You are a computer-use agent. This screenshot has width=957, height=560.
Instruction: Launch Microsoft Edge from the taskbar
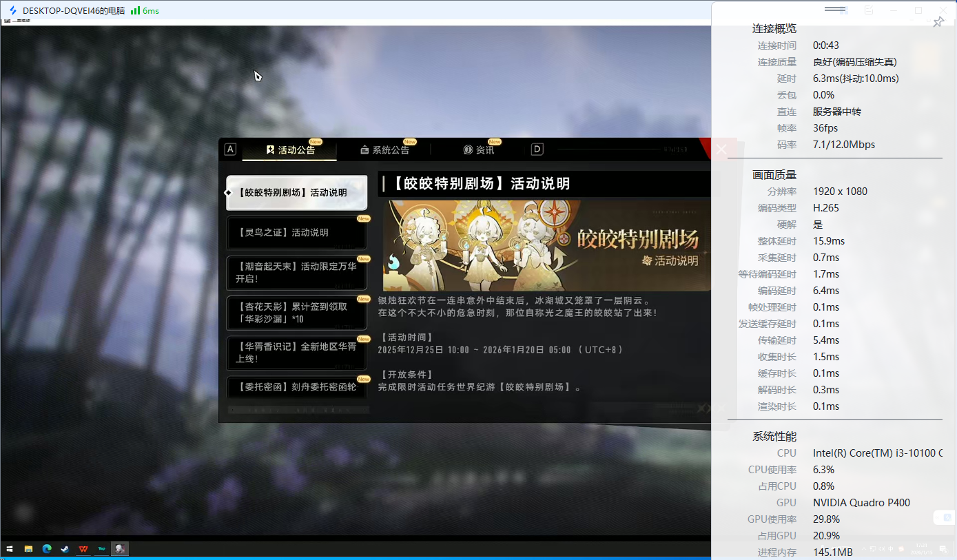point(47,548)
